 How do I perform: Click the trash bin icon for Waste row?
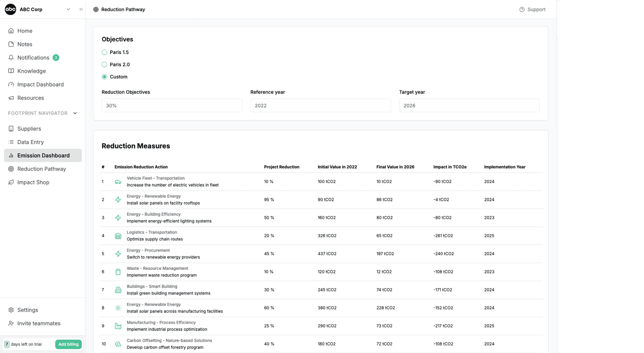point(118,272)
